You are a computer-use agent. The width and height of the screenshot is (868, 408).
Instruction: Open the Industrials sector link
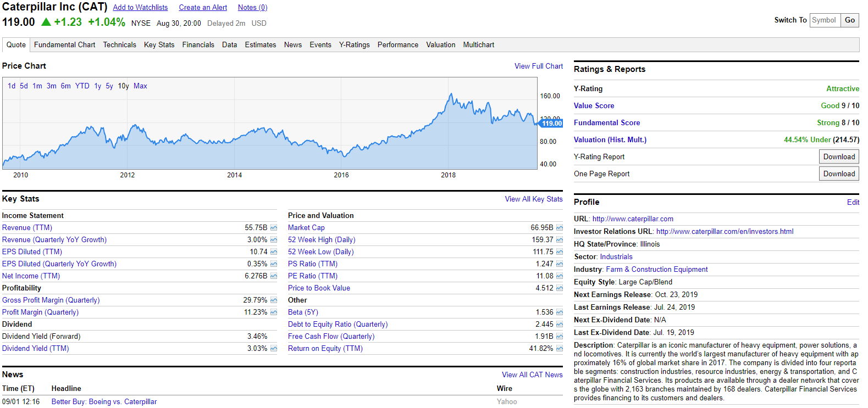616,256
